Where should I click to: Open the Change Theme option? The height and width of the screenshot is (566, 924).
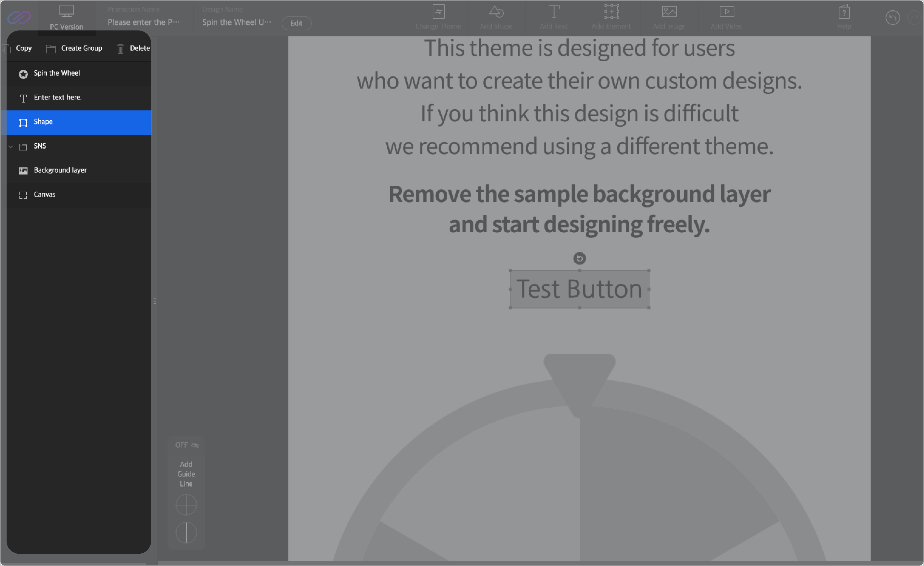click(x=438, y=16)
